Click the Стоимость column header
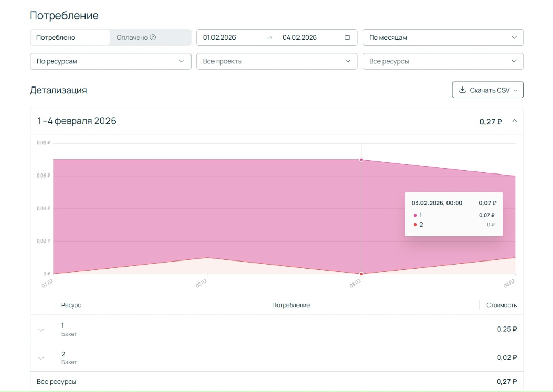 501,305
